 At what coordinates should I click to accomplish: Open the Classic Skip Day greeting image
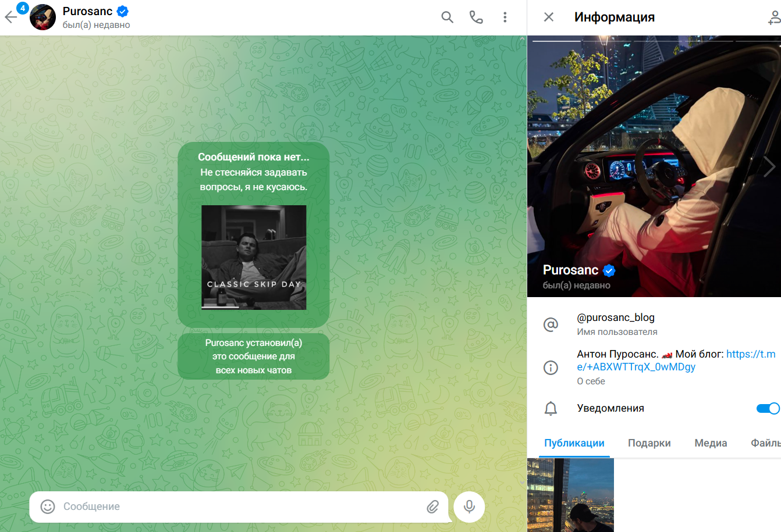254,257
